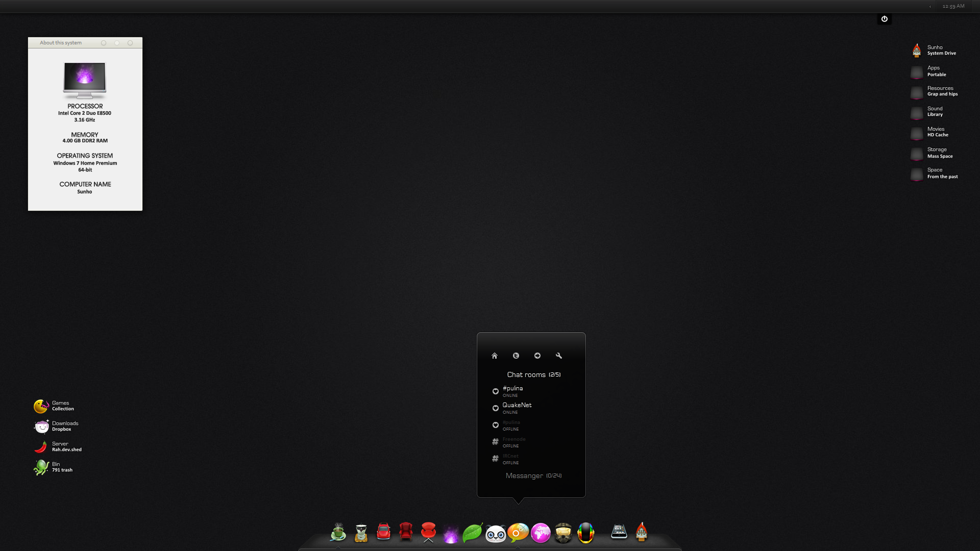Open the iPhone device dock icon
Viewport: 980px width, 551px height.
coord(619,532)
